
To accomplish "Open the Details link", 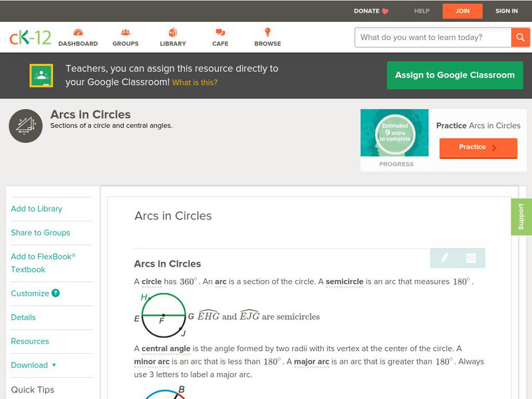I will point(23,317).
